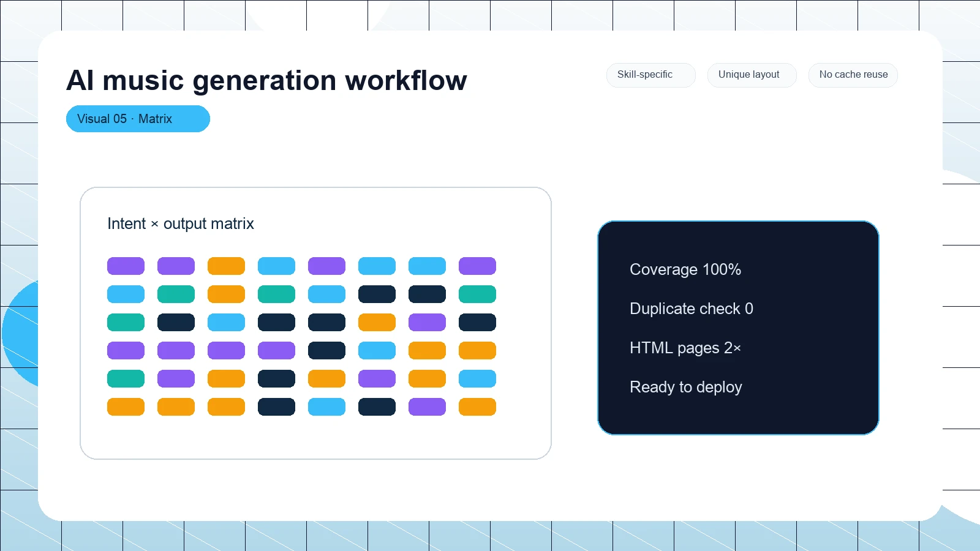This screenshot has width=980, height=551.
Task: Select the Duplicate check 0 line
Action: pos(692,309)
